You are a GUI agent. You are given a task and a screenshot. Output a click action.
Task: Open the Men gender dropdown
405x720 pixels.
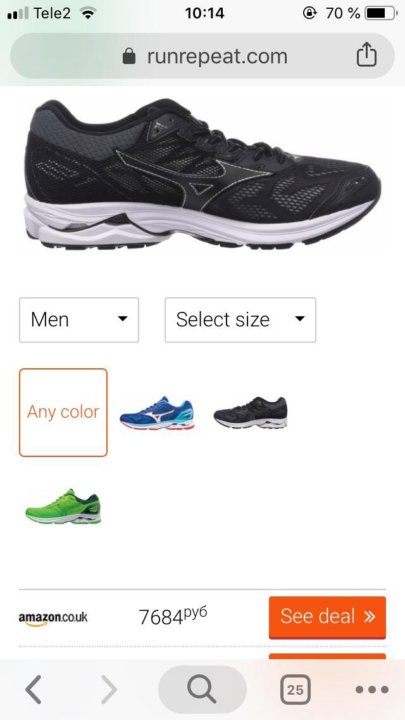point(79,320)
